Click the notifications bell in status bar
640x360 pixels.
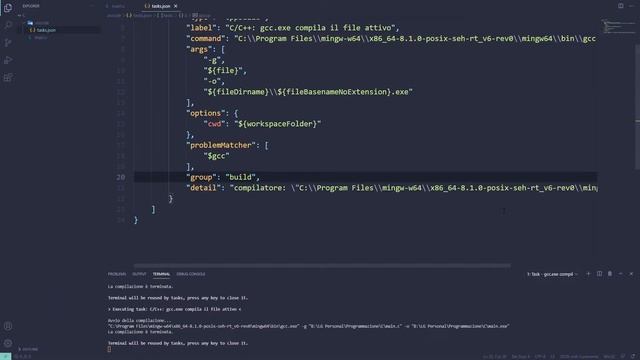point(633,357)
